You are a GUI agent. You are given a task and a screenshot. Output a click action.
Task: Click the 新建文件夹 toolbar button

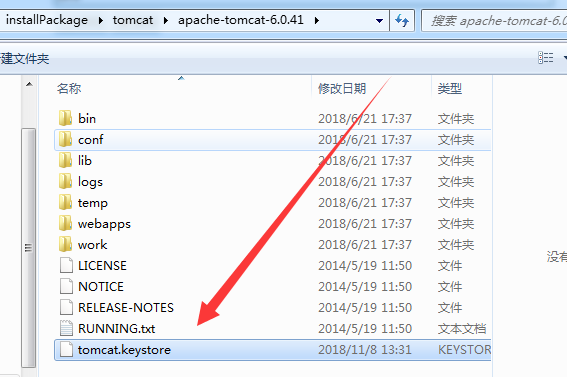(24, 59)
